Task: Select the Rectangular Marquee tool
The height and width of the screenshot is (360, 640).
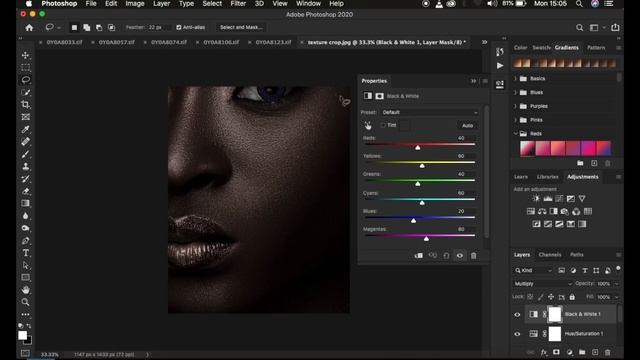Action: click(x=25, y=67)
